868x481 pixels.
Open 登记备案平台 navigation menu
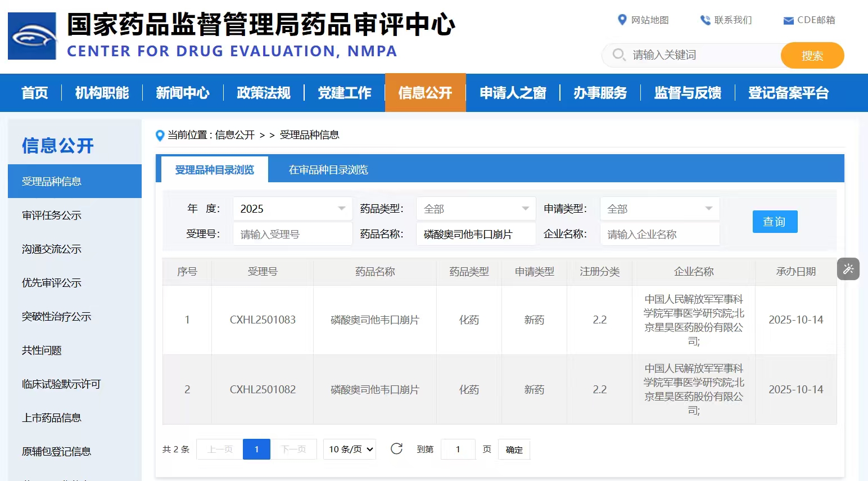click(789, 93)
